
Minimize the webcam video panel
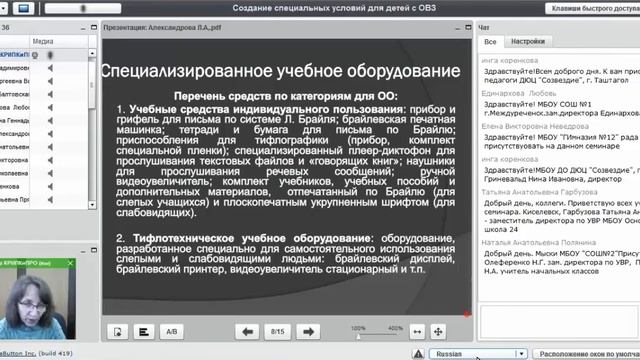(x=83, y=251)
